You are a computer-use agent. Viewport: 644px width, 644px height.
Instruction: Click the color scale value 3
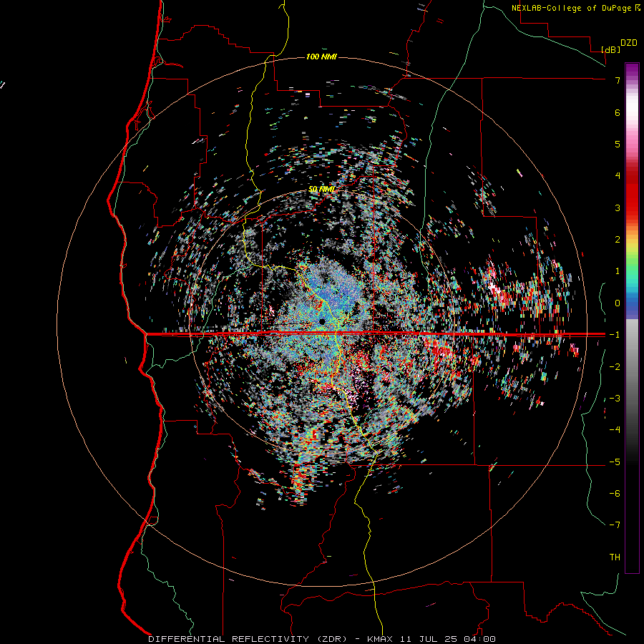click(x=618, y=208)
